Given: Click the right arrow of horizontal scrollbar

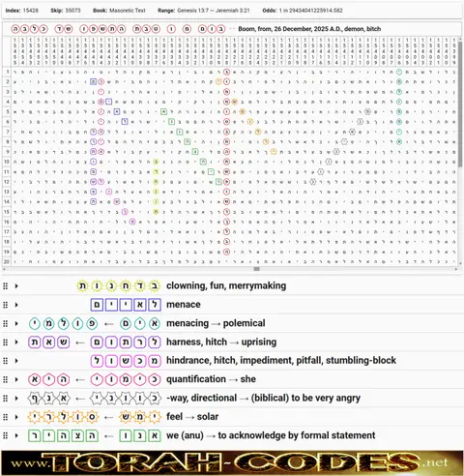Looking at the screenshot, I should [456, 269].
